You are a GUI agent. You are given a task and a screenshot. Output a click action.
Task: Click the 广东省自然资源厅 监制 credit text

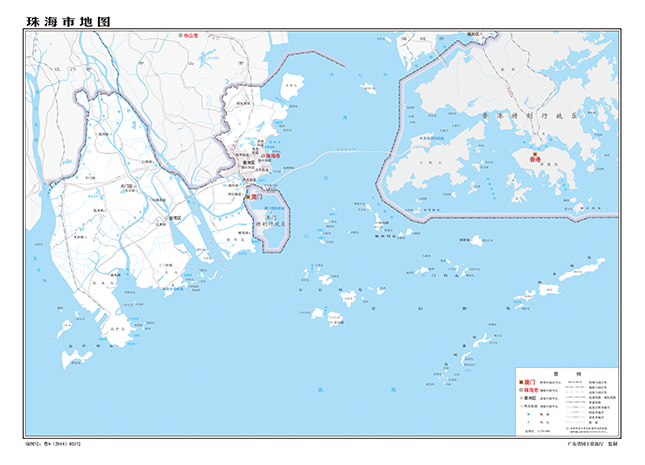(x=592, y=444)
